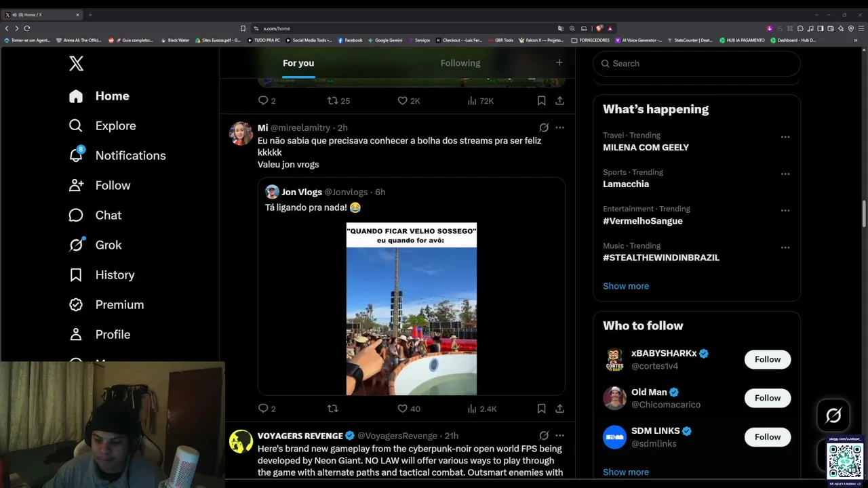The image size is (868, 488).
Task: Open Chat from the sidebar
Action: point(95,216)
